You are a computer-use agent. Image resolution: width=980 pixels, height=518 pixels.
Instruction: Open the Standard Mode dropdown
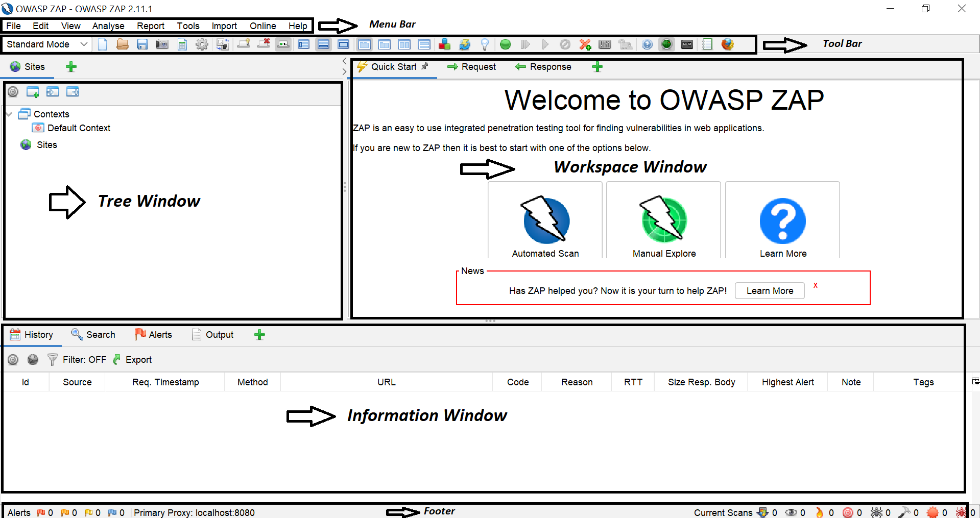(x=46, y=44)
